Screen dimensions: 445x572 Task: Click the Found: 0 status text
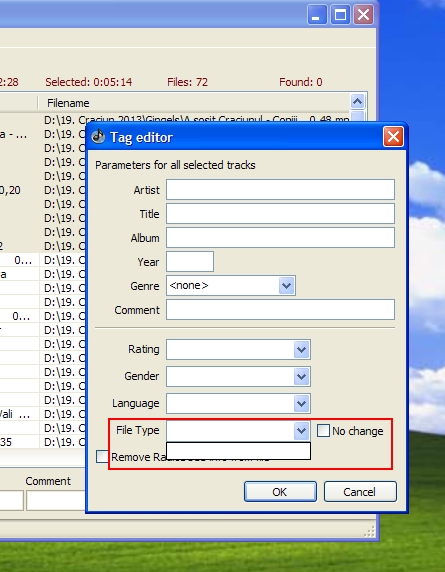[x=301, y=82]
